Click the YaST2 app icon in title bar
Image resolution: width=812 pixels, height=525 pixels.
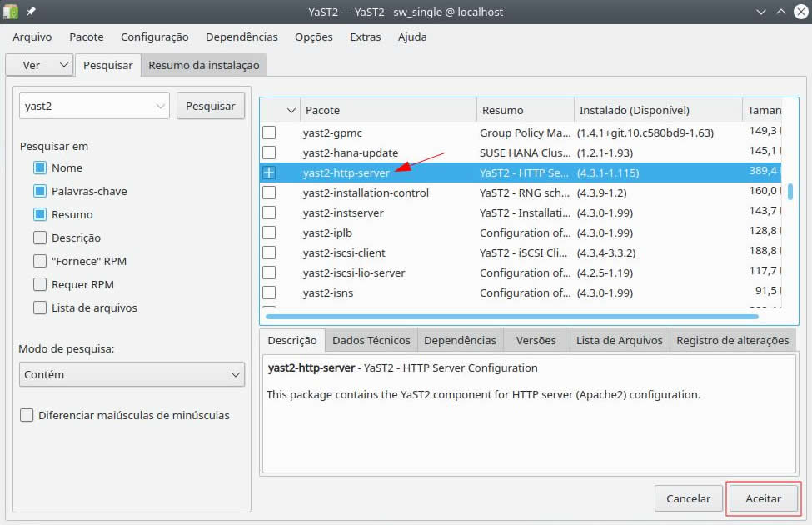(10, 12)
